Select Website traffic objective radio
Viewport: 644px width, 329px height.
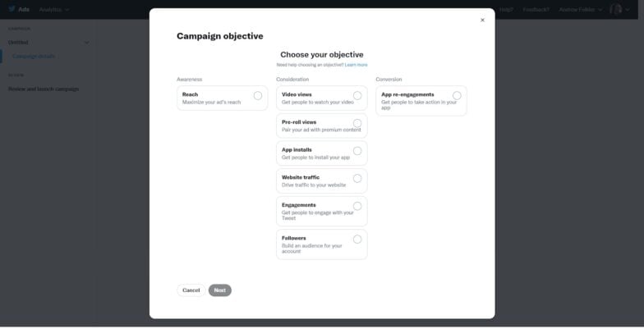tap(357, 179)
